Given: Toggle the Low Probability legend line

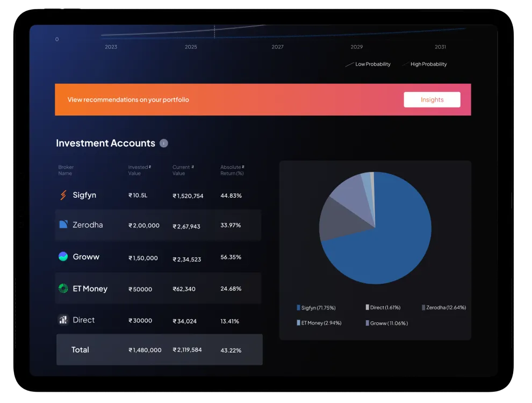Looking at the screenshot, I should pos(349,64).
